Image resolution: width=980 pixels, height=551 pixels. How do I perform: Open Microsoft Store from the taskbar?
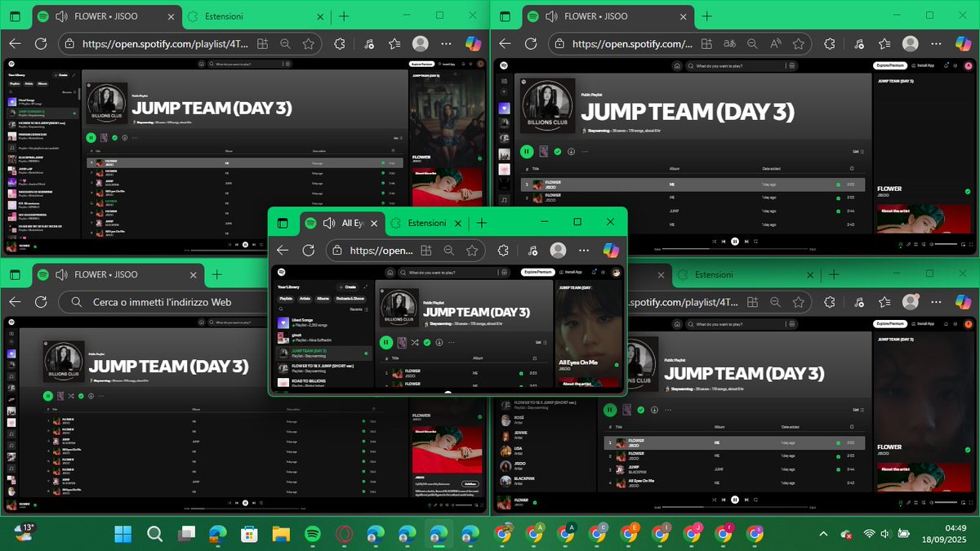(249, 534)
